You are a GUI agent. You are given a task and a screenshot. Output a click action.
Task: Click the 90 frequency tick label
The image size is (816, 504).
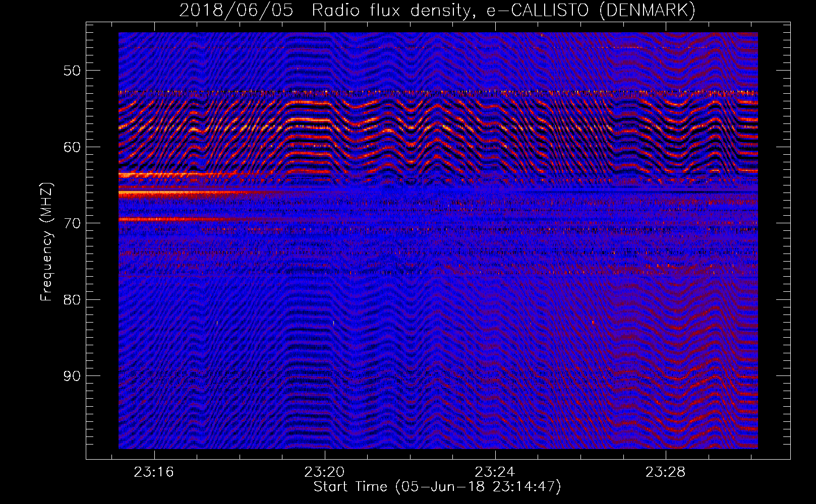(72, 376)
